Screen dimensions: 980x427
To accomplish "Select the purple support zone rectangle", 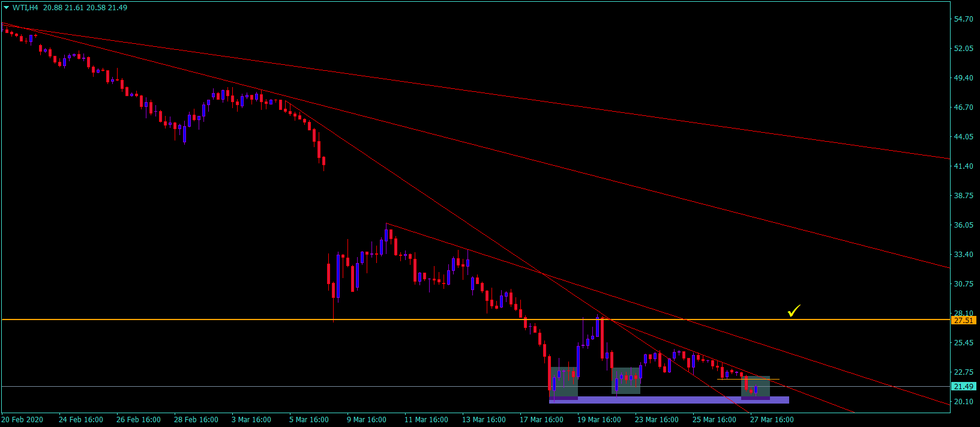I will point(669,399).
